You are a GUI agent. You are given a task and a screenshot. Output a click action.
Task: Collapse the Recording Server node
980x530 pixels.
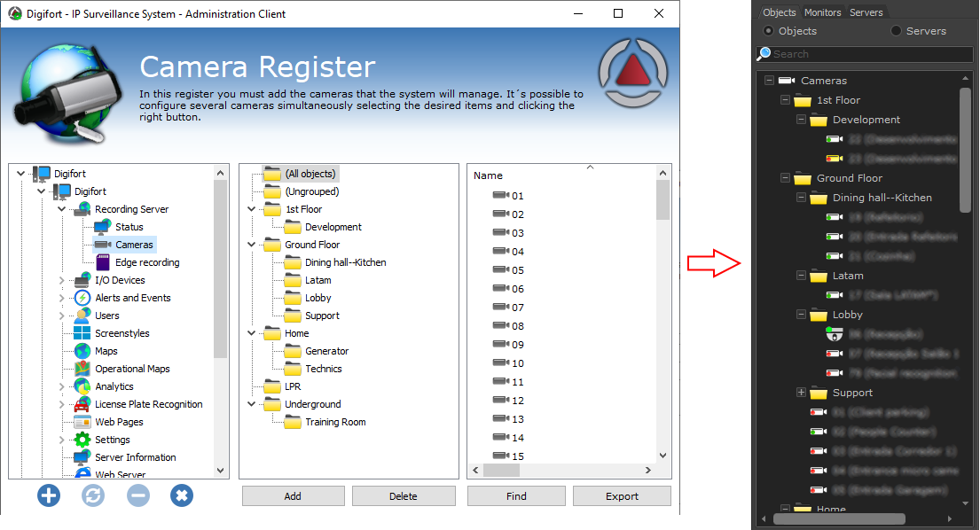[x=62, y=209]
